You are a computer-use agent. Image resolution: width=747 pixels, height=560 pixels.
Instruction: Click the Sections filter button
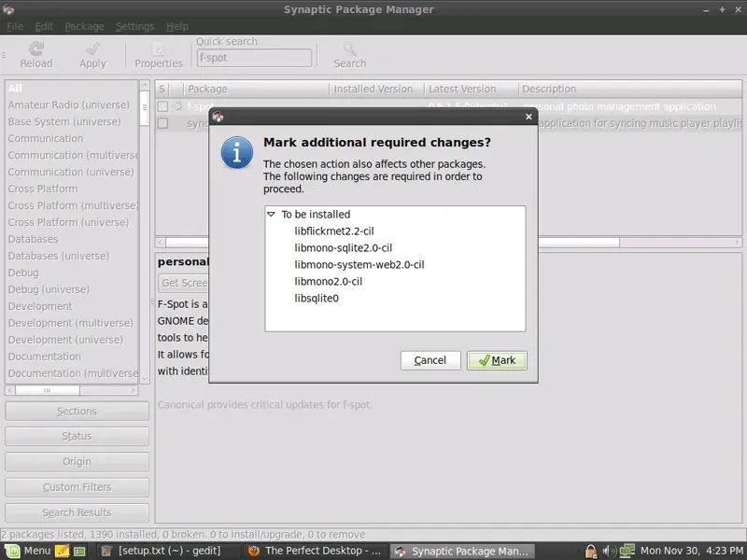[x=77, y=411]
